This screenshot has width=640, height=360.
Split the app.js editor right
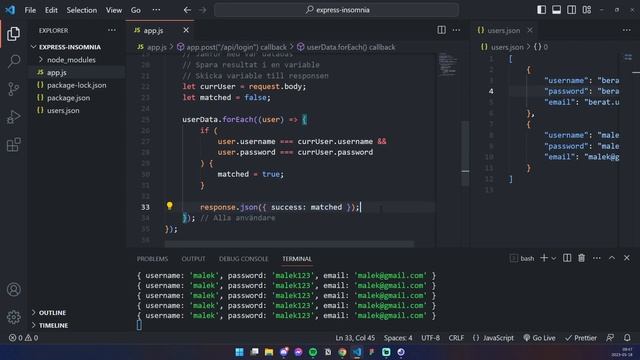(441, 30)
